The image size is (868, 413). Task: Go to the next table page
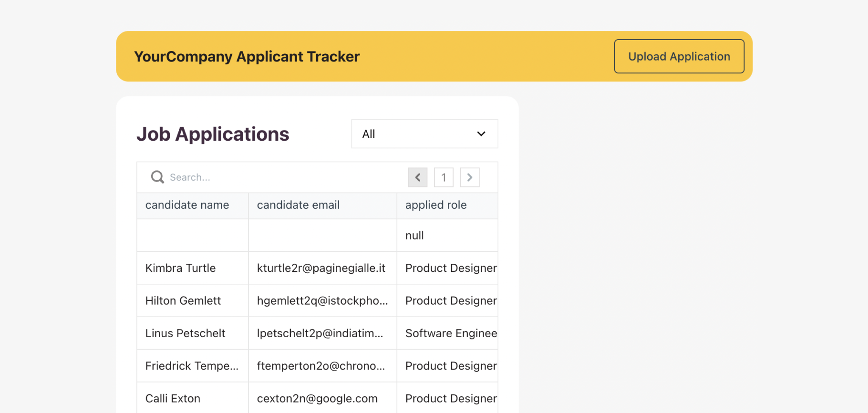(470, 177)
